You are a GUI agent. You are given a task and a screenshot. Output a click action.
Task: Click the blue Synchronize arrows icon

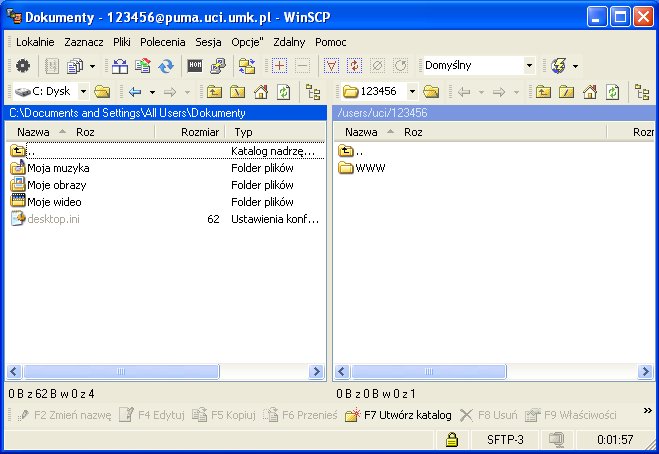click(166, 66)
